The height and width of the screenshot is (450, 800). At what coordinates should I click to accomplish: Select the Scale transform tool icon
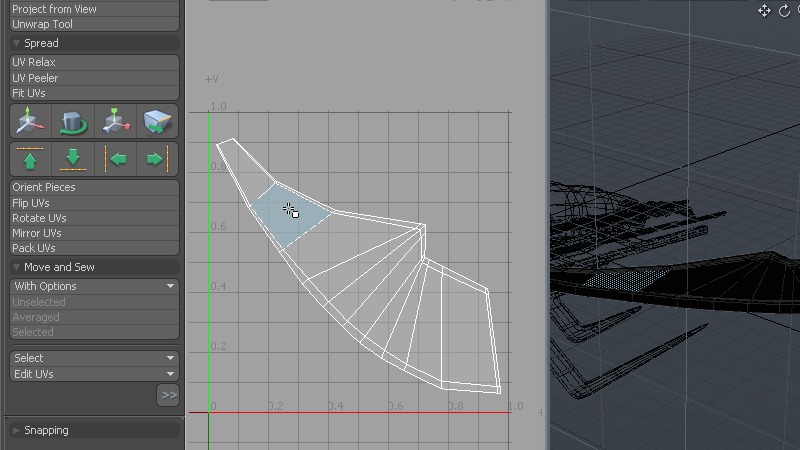coord(115,121)
